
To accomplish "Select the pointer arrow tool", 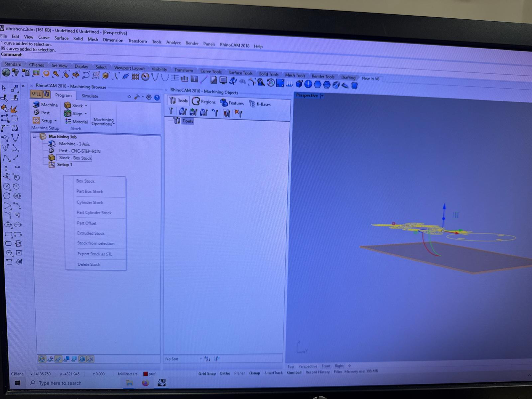I will point(4,88).
